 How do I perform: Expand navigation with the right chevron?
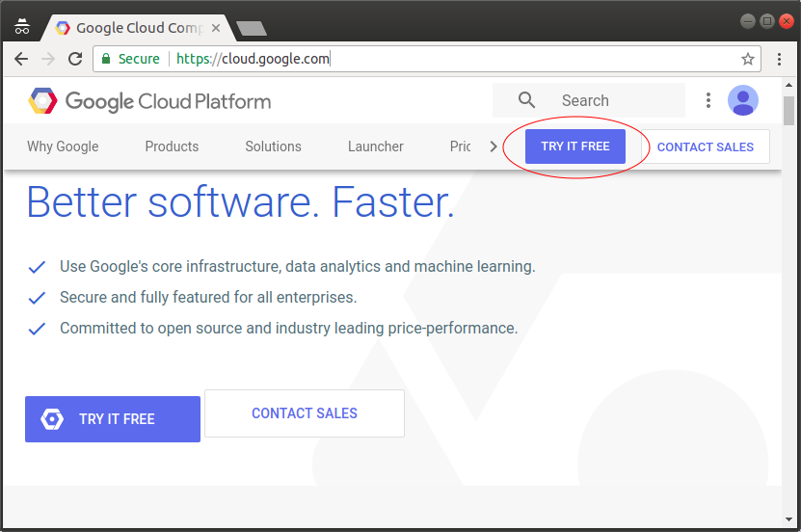(x=493, y=146)
